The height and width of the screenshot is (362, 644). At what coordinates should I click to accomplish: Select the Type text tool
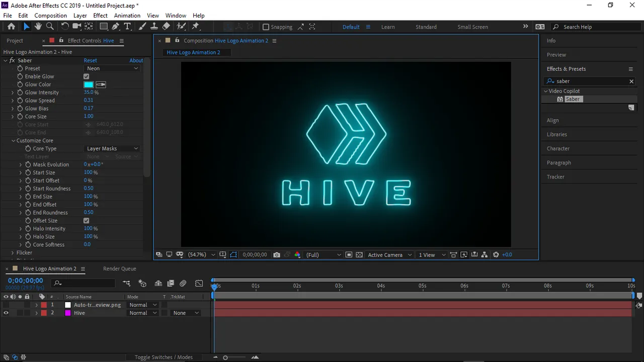127,27
